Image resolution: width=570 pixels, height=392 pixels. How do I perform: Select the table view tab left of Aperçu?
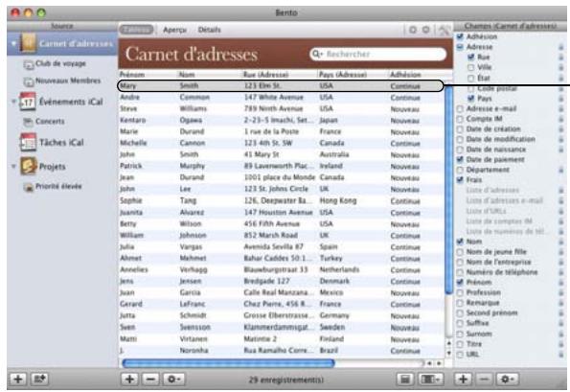pyautogui.click(x=137, y=30)
